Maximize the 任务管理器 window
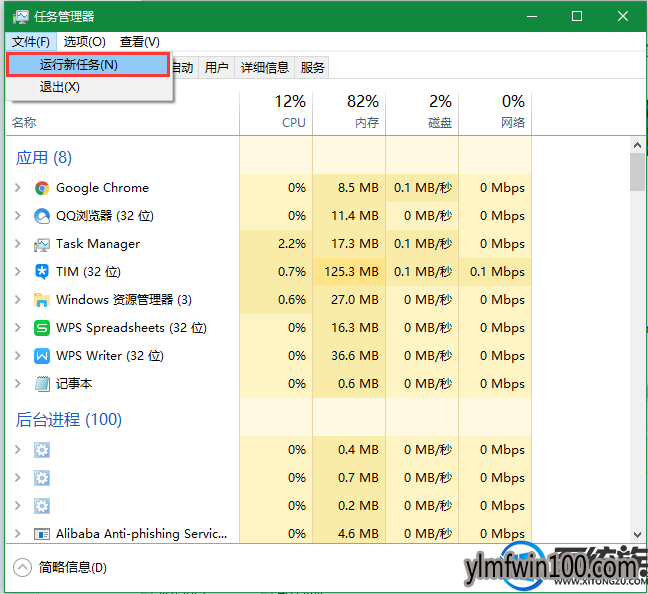This screenshot has width=648, height=594. point(577,16)
